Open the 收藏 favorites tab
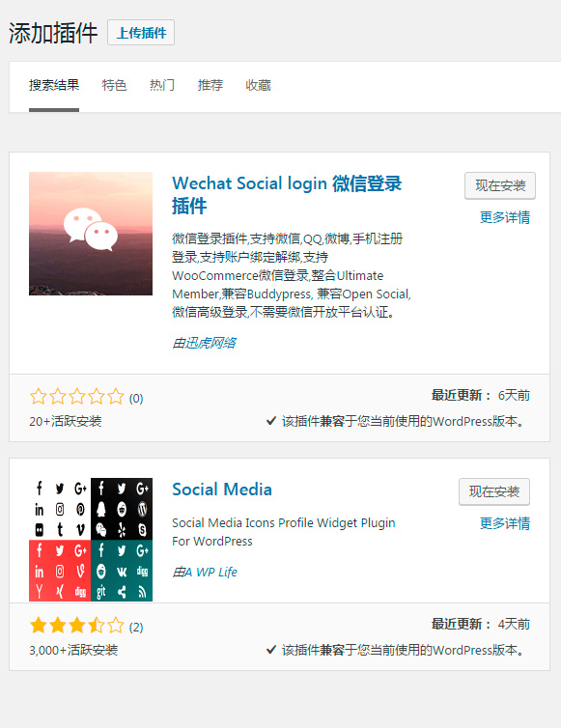This screenshot has width=561, height=728. [x=258, y=85]
